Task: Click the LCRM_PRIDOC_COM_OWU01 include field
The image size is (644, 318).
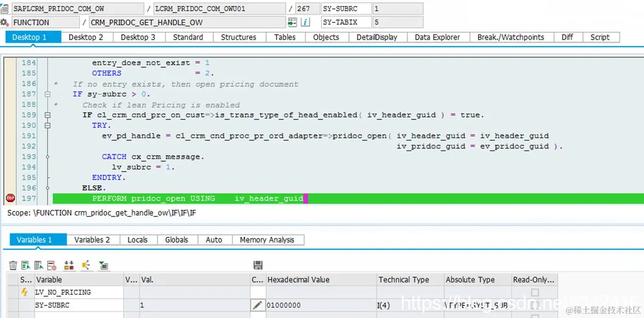Action: point(220,8)
